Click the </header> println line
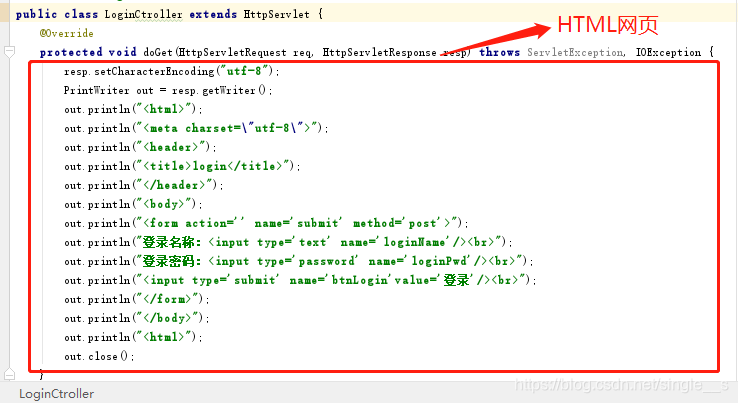The width and height of the screenshot is (738, 403). click(144, 185)
